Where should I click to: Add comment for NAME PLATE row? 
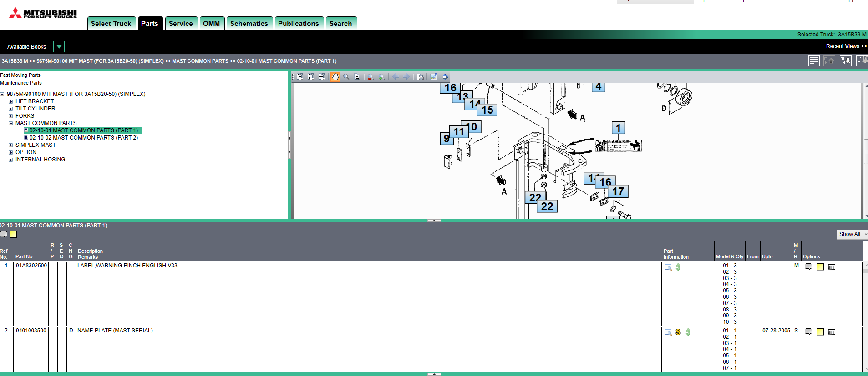tap(808, 332)
